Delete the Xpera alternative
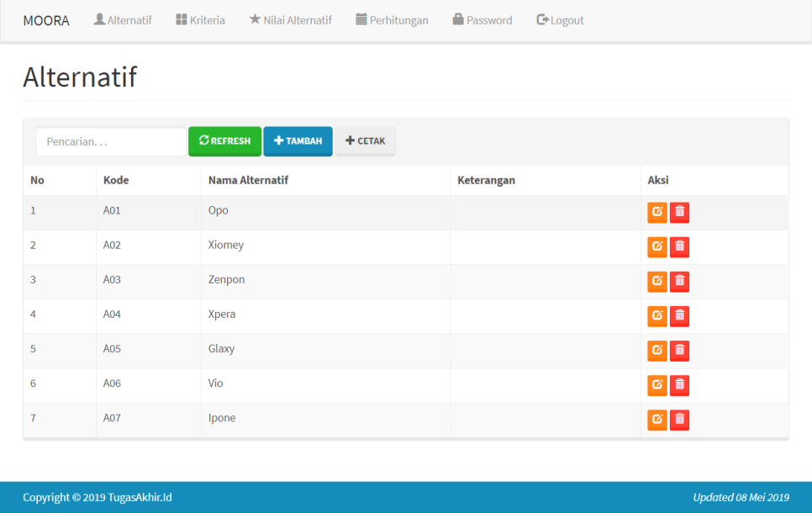 pos(679,315)
